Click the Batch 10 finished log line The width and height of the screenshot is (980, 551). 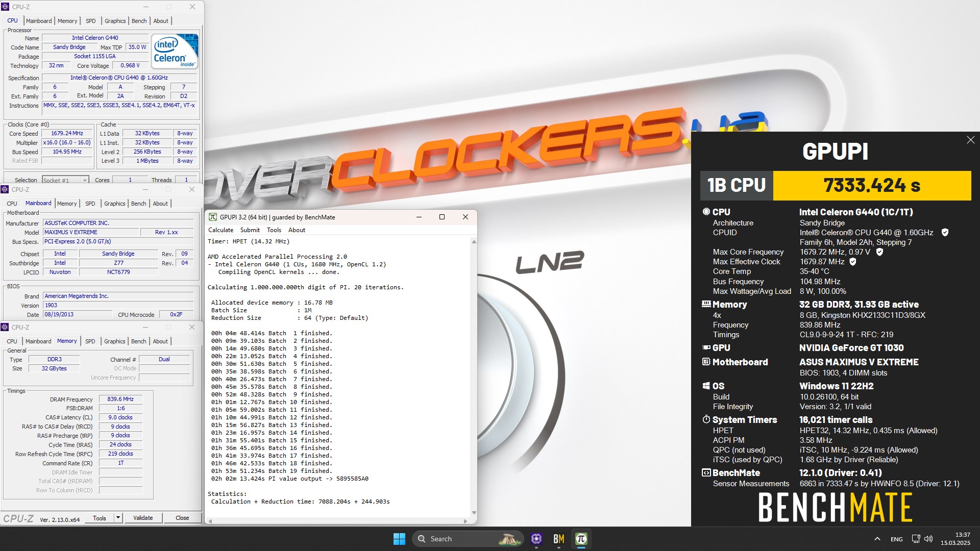point(272,402)
